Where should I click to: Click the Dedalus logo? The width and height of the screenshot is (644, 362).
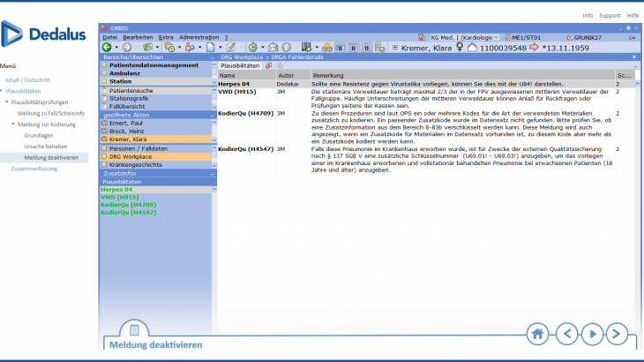pos(44,34)
